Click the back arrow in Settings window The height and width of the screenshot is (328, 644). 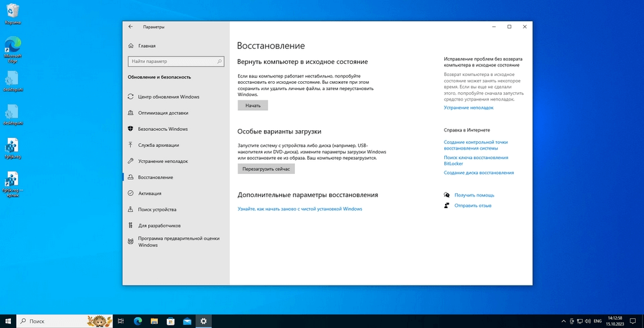point(131,27)
